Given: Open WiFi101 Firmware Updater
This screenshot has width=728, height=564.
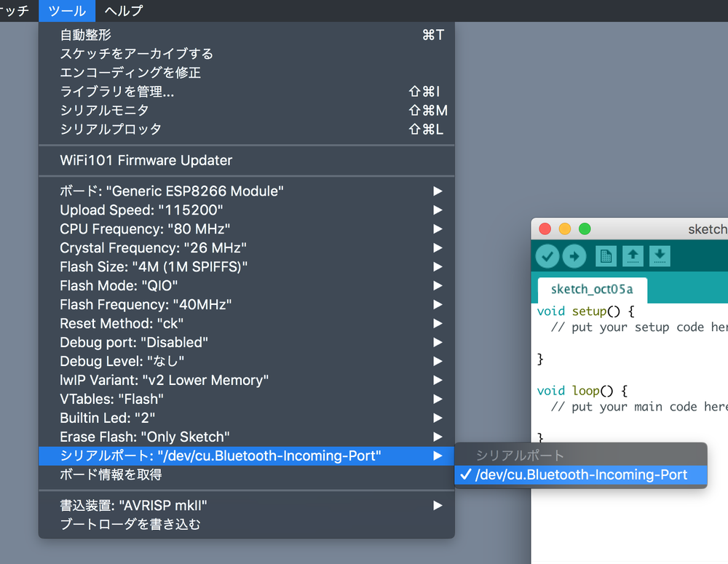Looking at the screenshot, I should [x=146, y=161].
